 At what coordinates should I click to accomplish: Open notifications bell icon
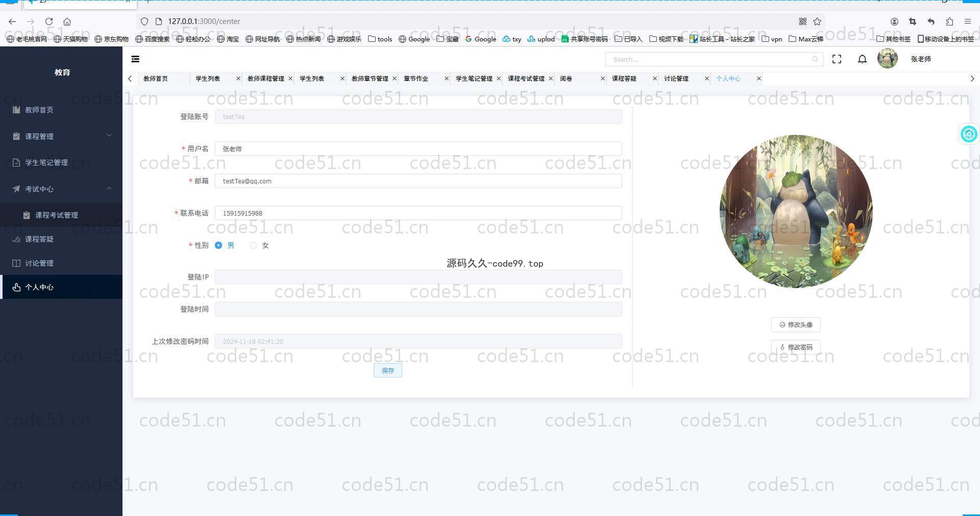862,59
